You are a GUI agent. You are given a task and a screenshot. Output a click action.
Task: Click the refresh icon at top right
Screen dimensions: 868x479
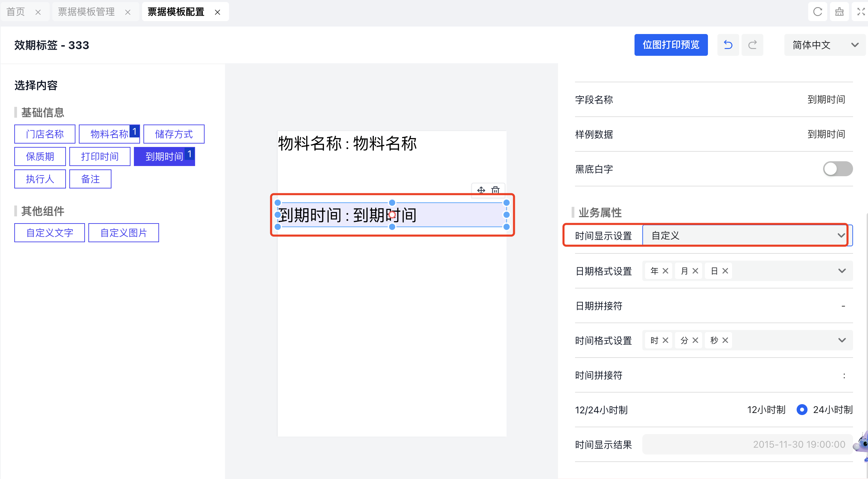(x=817, y=12)
